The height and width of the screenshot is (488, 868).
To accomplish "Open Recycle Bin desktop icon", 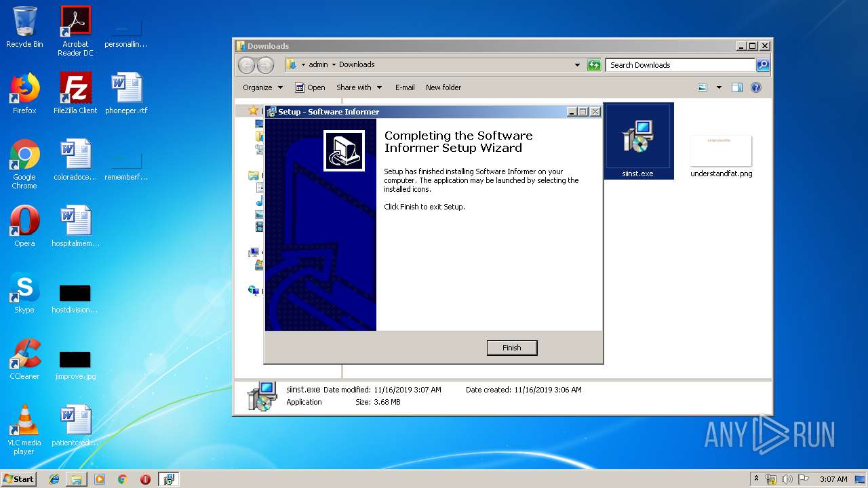I will click(24, 27).
